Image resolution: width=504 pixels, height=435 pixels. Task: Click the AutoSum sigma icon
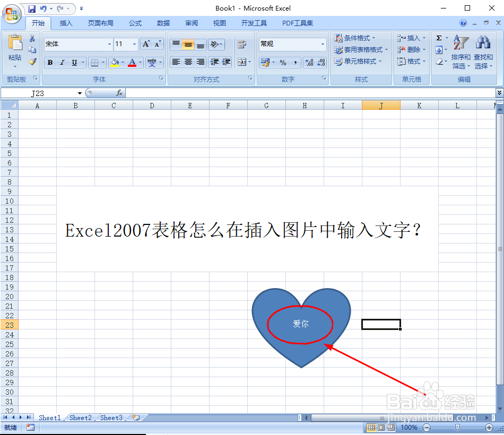pyautogui.click(x=439, y=38)
